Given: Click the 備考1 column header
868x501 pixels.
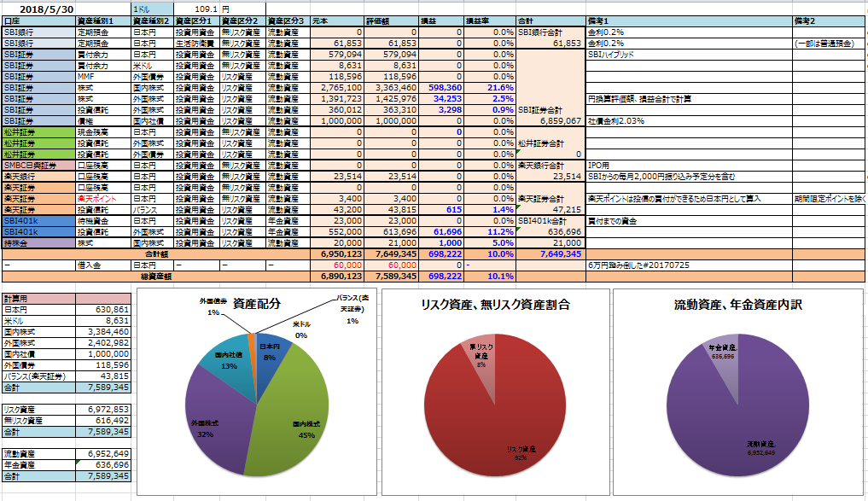Looking at the screenshot, I should (x=689, y=21).
